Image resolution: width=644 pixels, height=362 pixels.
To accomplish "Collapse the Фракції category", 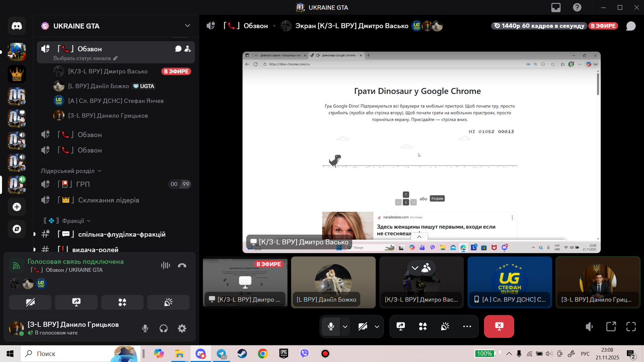I will coord(67,221).
